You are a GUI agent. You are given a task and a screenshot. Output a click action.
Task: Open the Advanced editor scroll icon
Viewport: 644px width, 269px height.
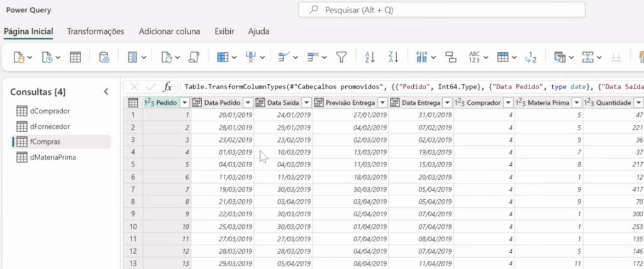[194, 57]
